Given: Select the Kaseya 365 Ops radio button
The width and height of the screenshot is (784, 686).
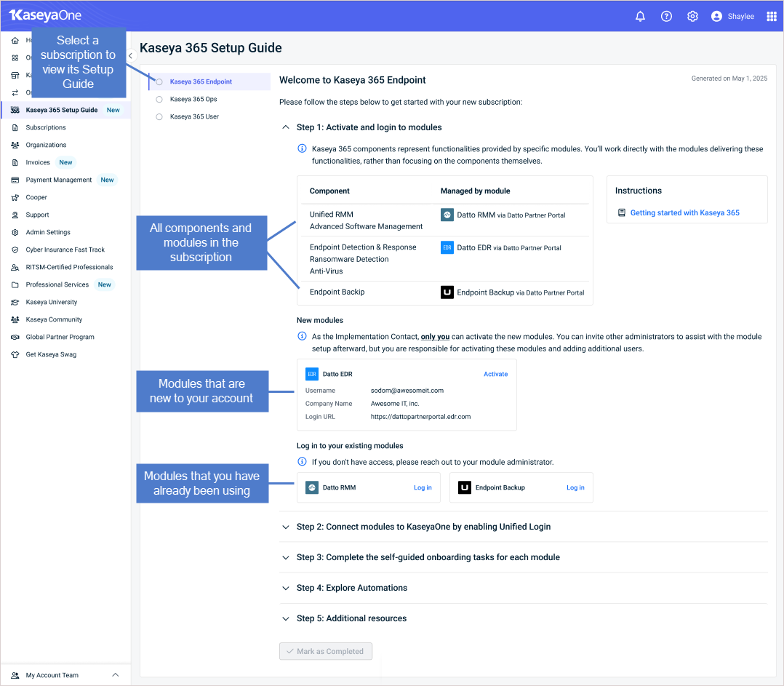Looking at the screenshot, I should point(159,100).
